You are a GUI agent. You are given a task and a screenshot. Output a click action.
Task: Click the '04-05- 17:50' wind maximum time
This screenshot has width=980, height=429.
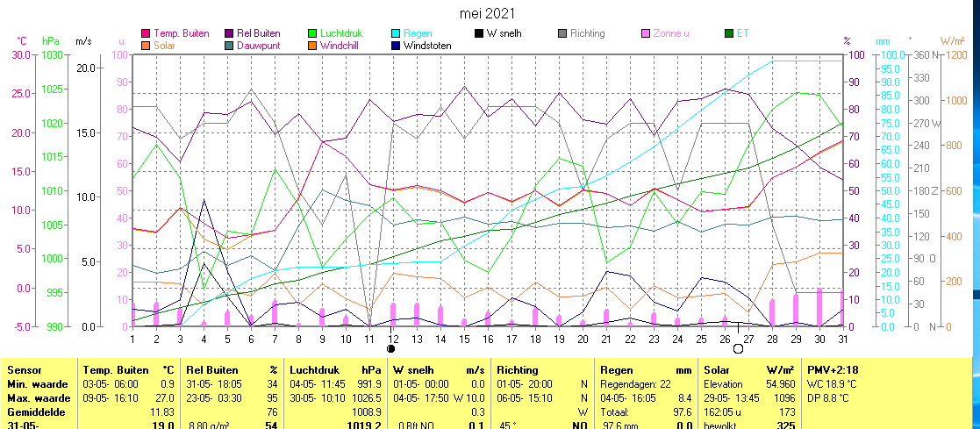pyautogui.click(x=420, y=398)
